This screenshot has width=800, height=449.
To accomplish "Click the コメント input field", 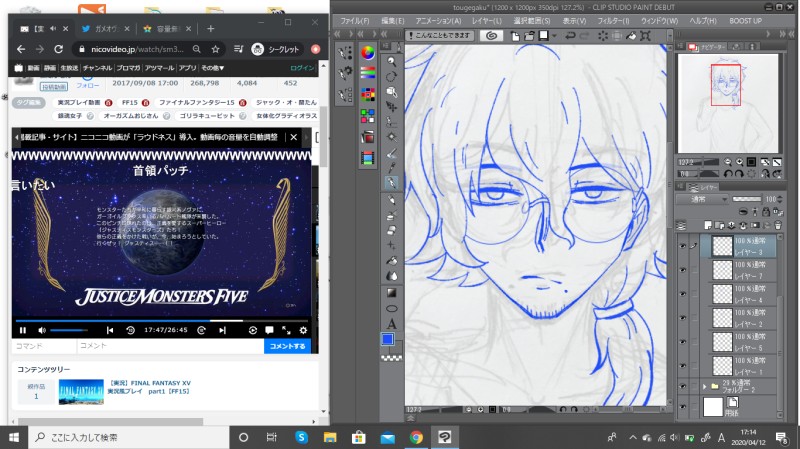I will tap(170, 346).
